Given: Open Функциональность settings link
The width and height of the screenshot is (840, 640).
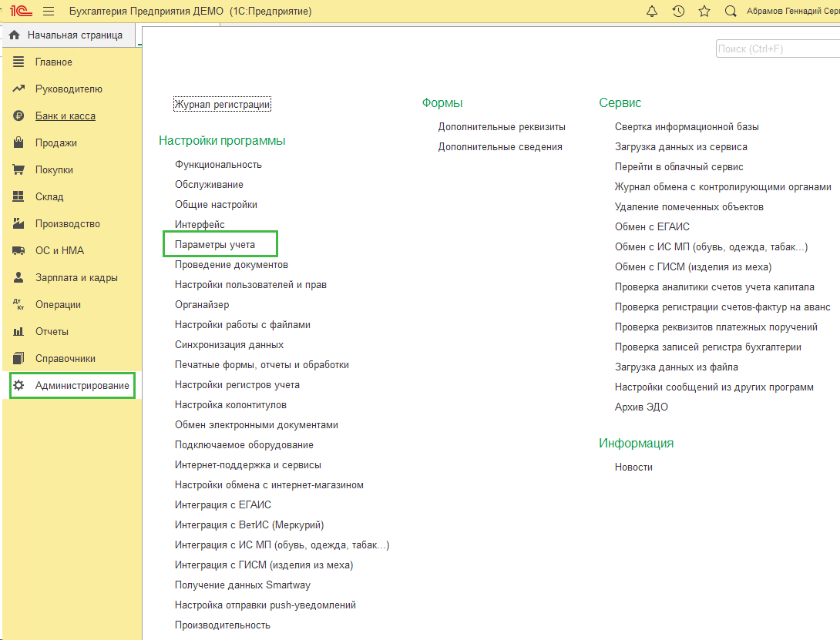Looking at the screenshot, I should (218, 164).
